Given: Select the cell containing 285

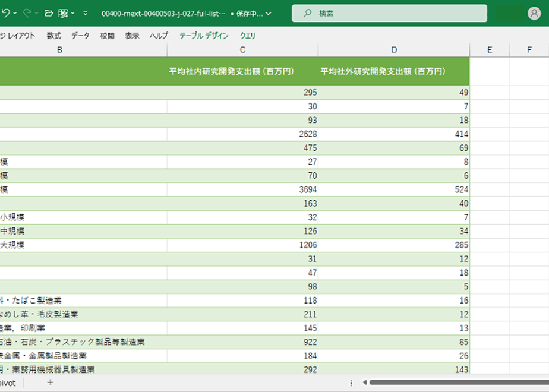Looking at the screenshot, I should point(394,245).
